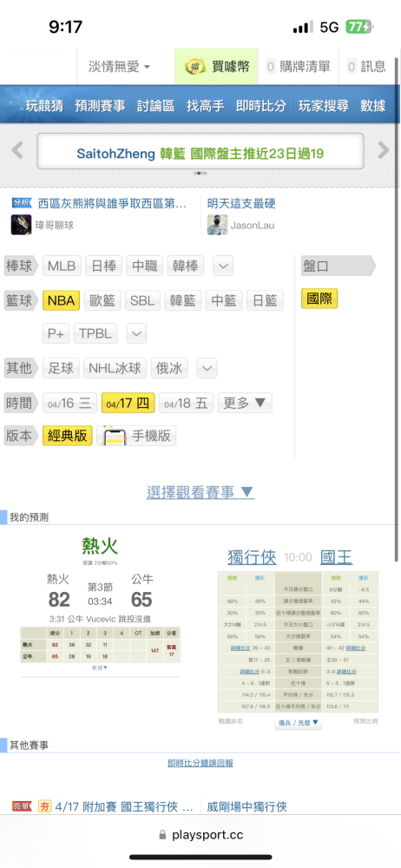This screenshot has width=401, height=868.
Task: Select SBL league
Action: [x=142, y=300]
